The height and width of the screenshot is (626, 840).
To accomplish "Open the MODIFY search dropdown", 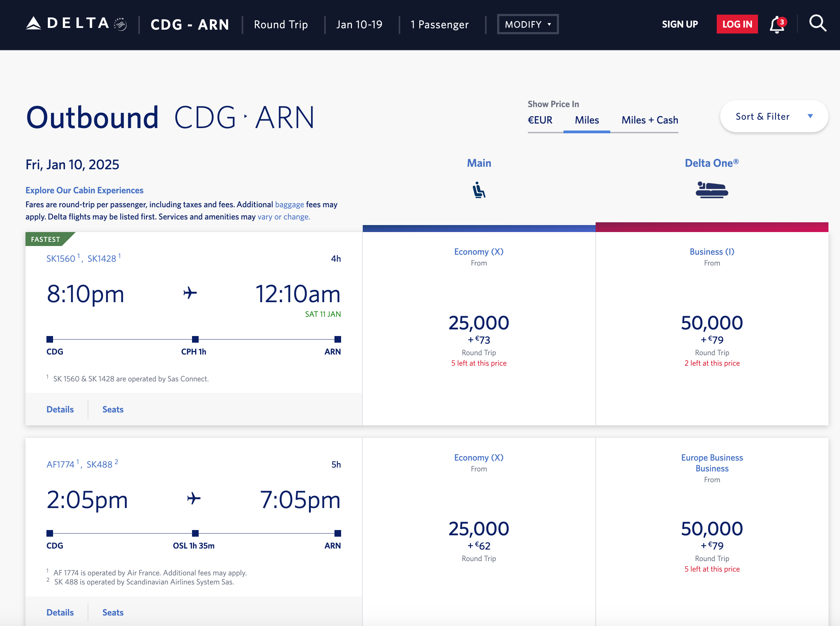I will point(528,24).
